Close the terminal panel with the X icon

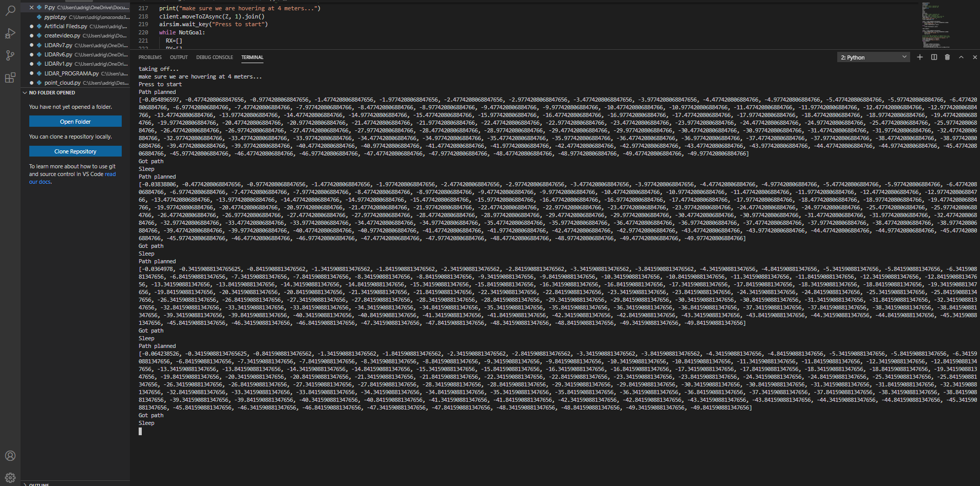pos(974,57)
